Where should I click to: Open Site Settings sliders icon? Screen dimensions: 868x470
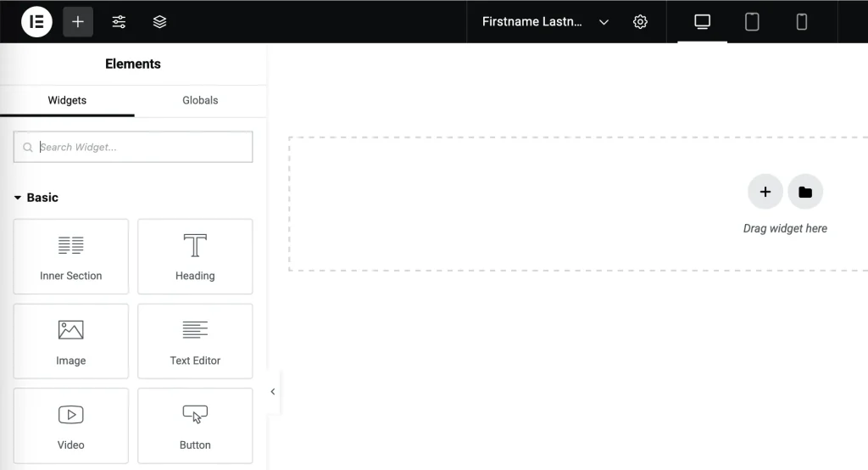tap(119, 22)
